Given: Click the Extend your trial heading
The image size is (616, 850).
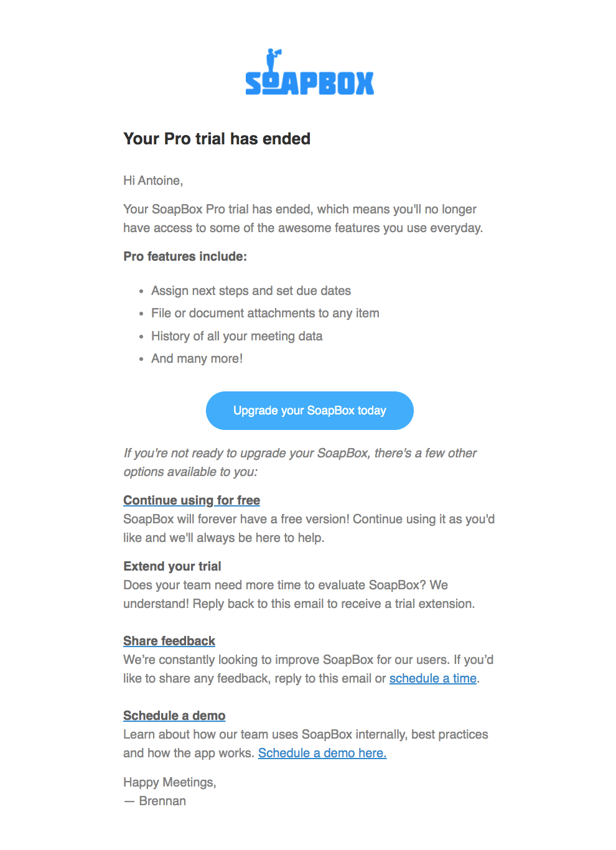Looking at the screenshot, I should [x=172, y=566].
